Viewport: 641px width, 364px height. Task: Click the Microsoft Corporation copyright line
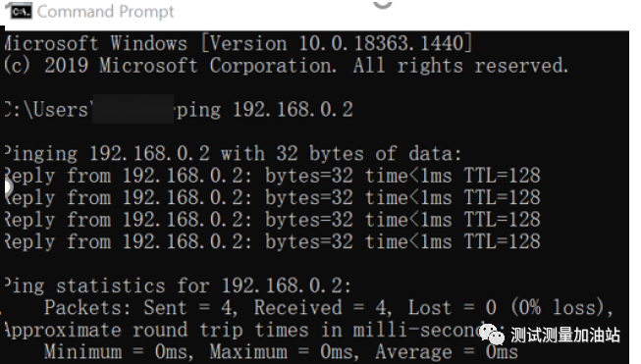(x=287, y=66)
